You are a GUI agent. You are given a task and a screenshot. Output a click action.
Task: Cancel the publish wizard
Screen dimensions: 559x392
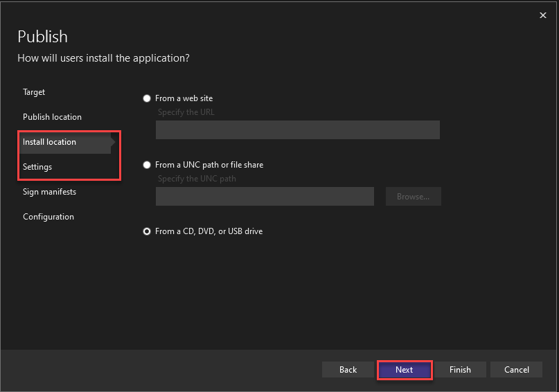tap(516, 370)
